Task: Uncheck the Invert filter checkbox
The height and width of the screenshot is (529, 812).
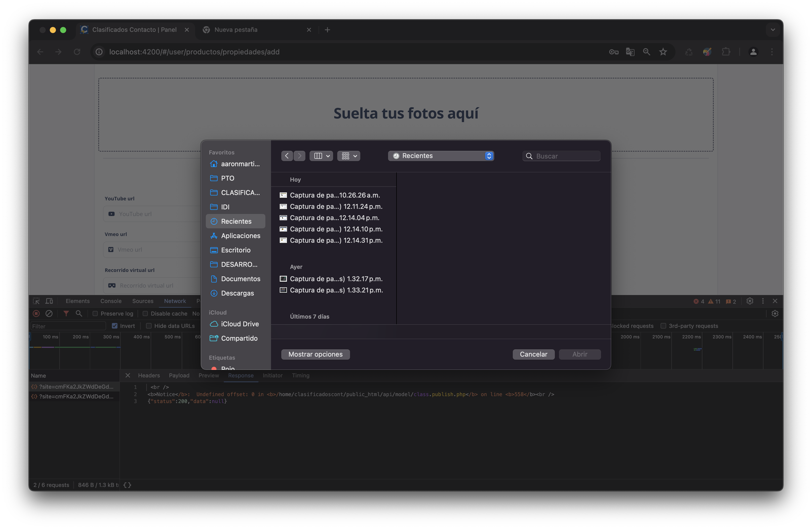Action: tap(115, 326)
